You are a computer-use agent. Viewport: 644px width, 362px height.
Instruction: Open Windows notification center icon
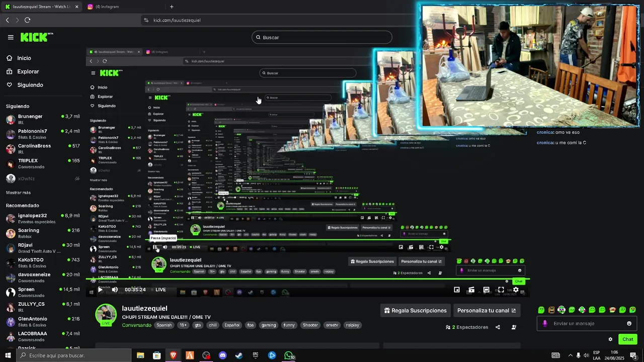633,355
